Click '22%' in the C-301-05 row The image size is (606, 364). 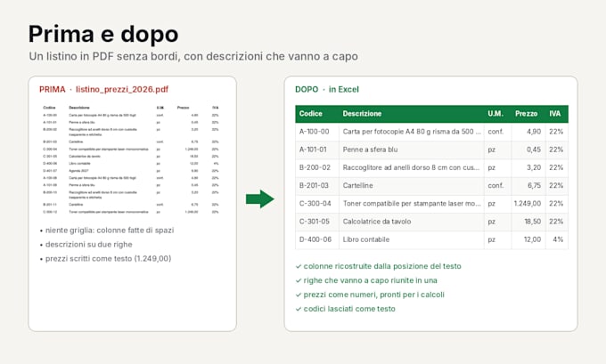click(556, 222)
